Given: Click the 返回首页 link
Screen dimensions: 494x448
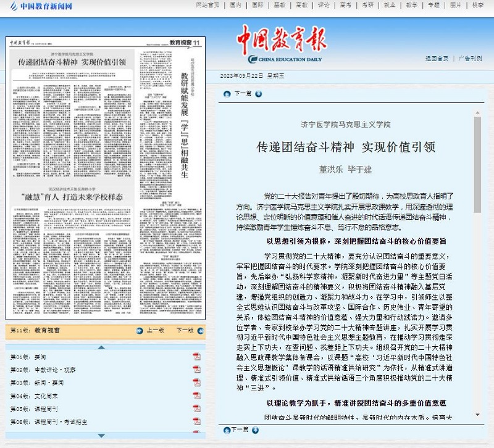Looking at the screenshot, I should (437, 59).
